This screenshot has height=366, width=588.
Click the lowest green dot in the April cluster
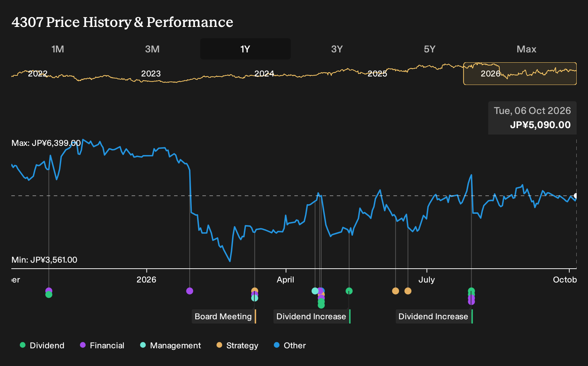coord(321,305)
